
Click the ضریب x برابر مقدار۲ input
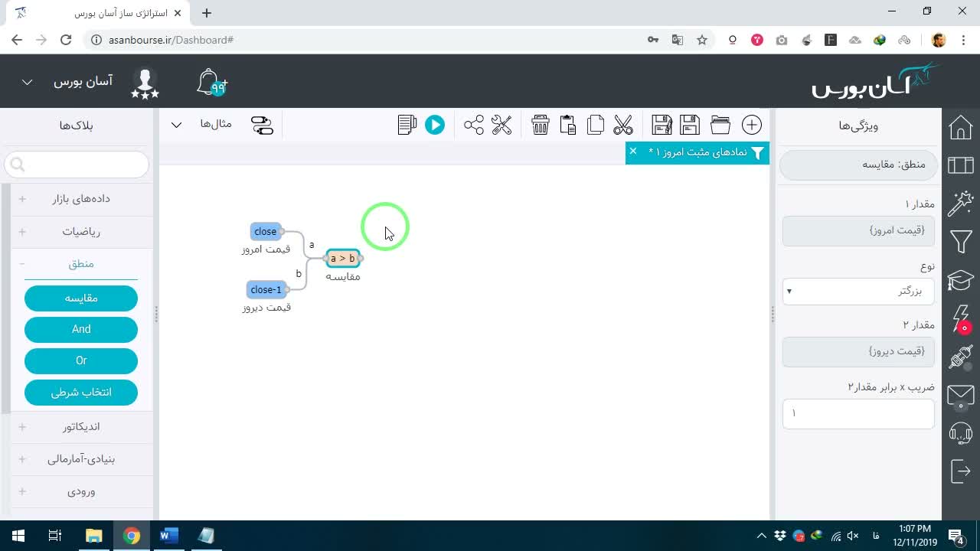point(858,413)
